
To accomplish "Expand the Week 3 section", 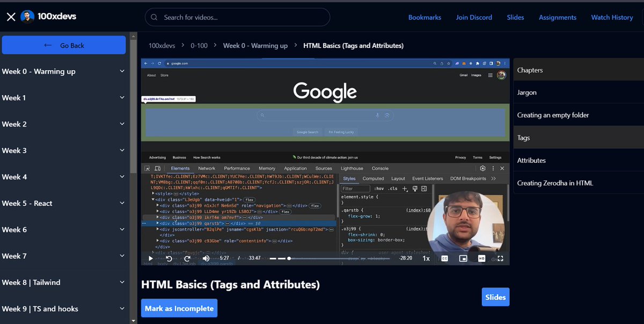I will (63, 150).
